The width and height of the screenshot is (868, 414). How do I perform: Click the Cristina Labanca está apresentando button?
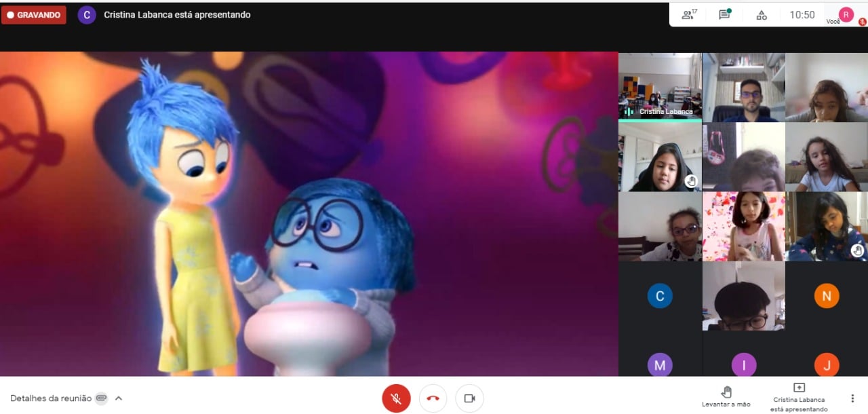(799, 397)
